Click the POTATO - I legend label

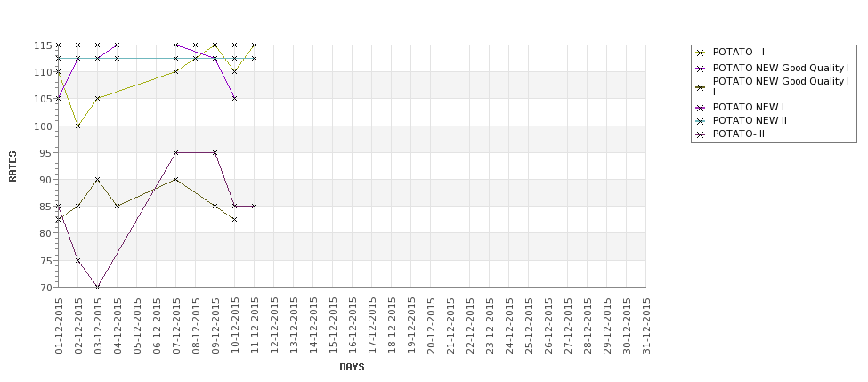738,52
